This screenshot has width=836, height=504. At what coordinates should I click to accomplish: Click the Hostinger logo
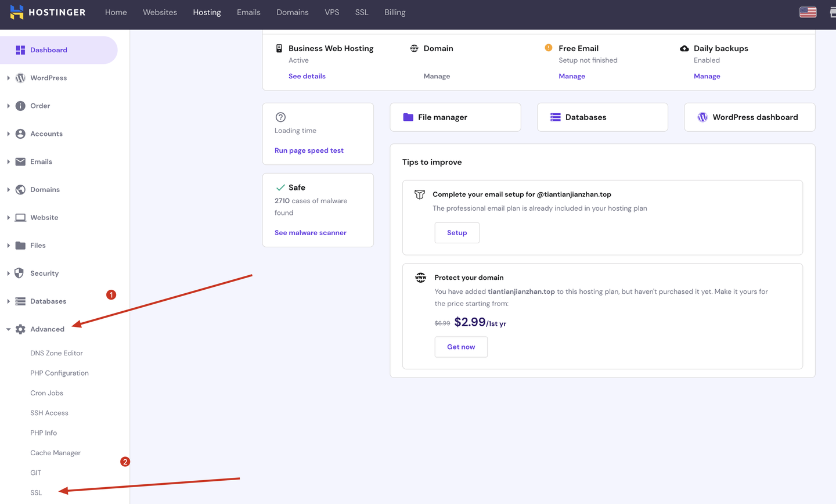pos(48,12)
